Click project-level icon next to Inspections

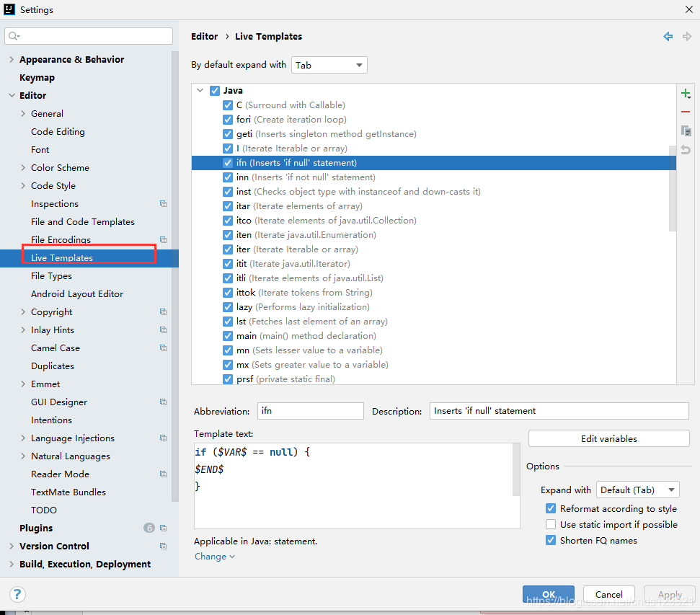click(x=163, y=203)
